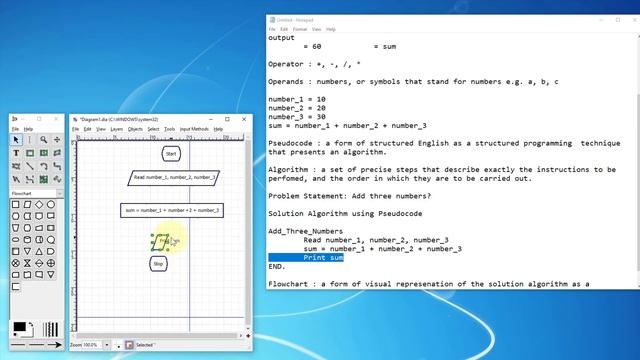Screen dimensions: 640x360
Task: Open Objects menu in Dia diagram window
Action: (x=135, y=129)
